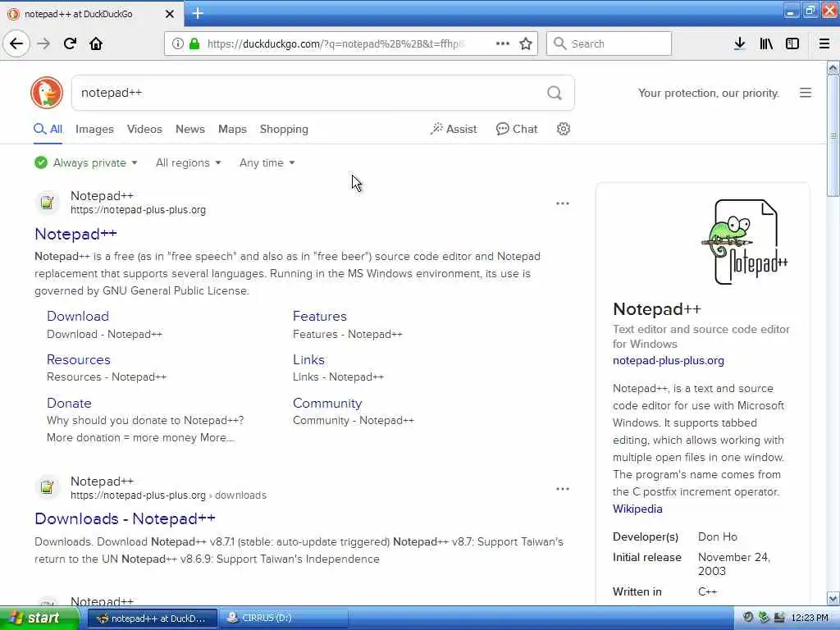
Task: Click the page scrollbar down arrow
Action: 833,598
